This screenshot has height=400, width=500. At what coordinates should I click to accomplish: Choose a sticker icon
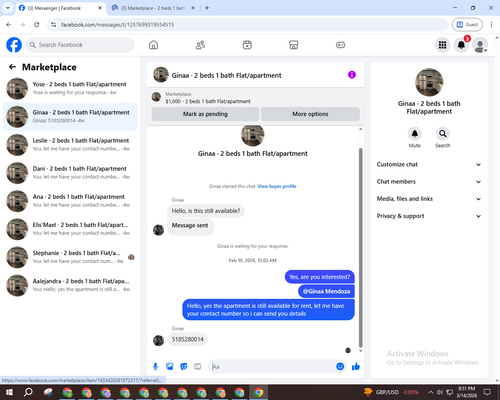click(184, 367)
